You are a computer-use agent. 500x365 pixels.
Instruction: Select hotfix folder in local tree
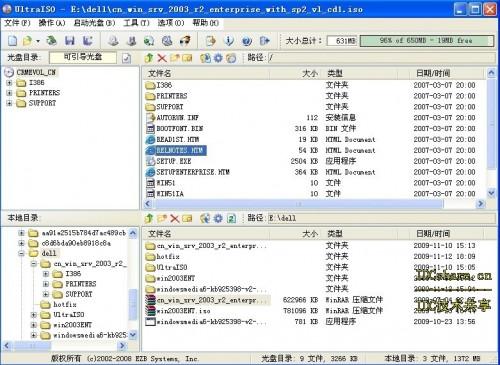[x=65, y=305]
